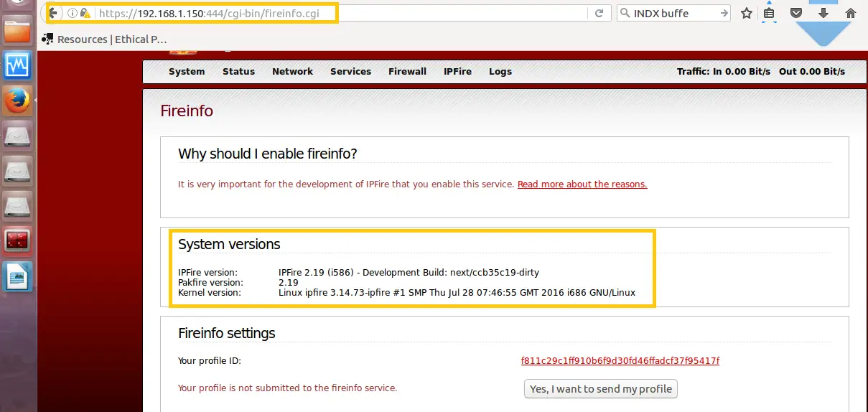Click 'Yes, I want to send my profile'
This screenshot has width=868, height=412.
pyautogui.click(x=601, y=389)
